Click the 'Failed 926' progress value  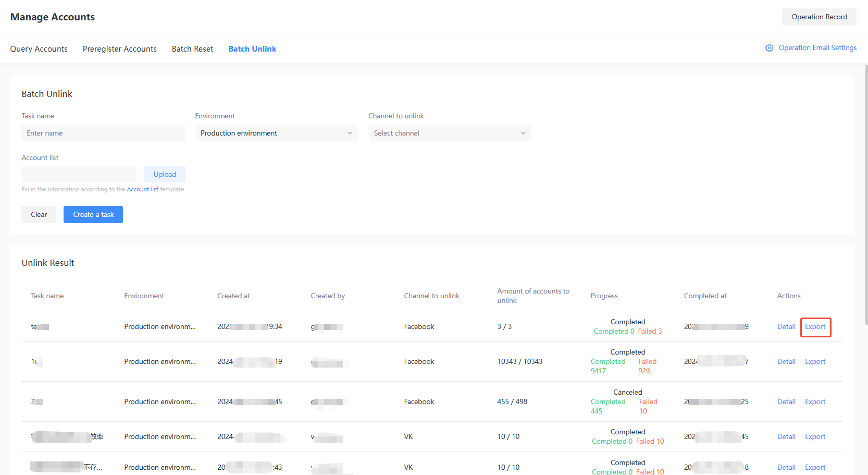pos(647,366)
